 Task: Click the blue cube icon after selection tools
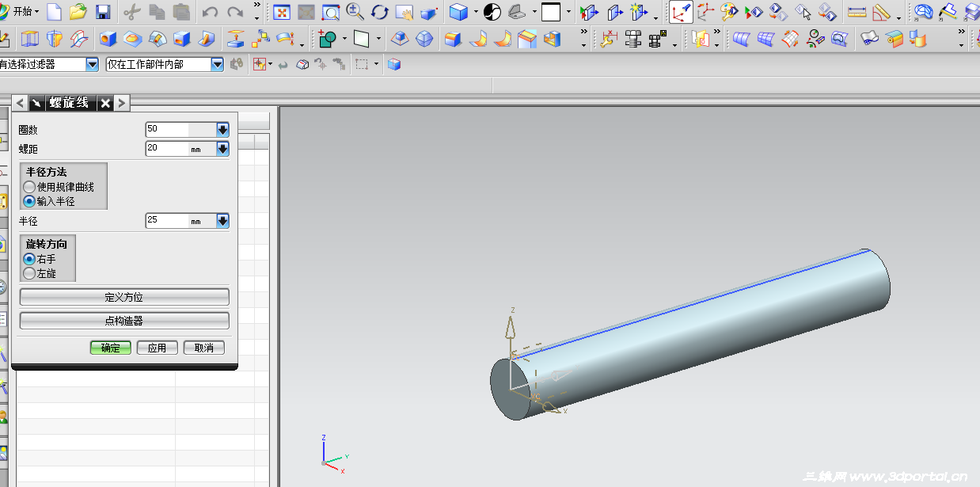point(394,64)
